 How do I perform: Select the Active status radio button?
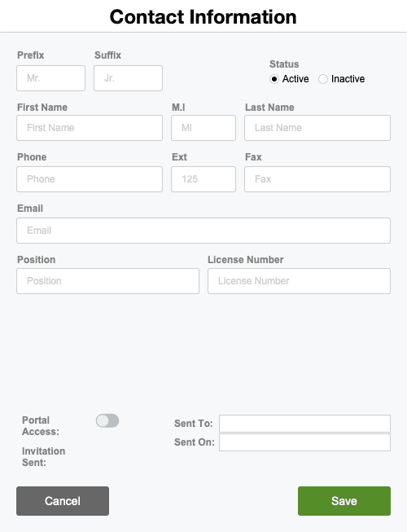[274, 79]
